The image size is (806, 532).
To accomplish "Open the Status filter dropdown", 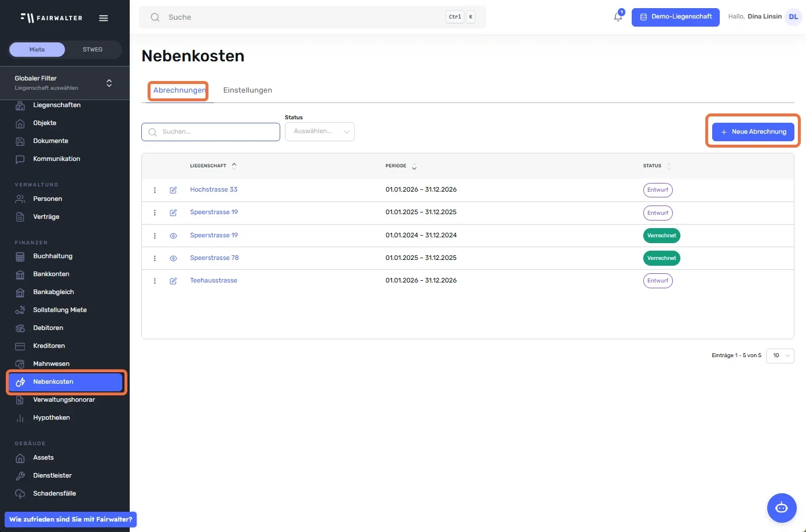I will [320, 131].
